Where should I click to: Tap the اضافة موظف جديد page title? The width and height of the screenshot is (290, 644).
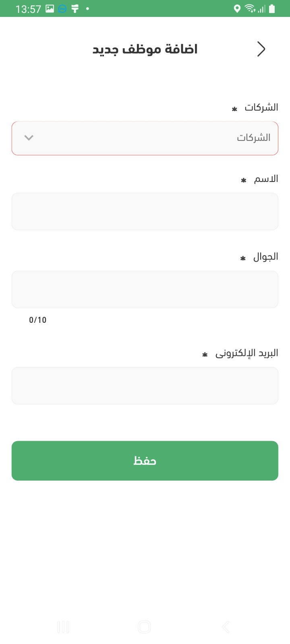[145, 49]
